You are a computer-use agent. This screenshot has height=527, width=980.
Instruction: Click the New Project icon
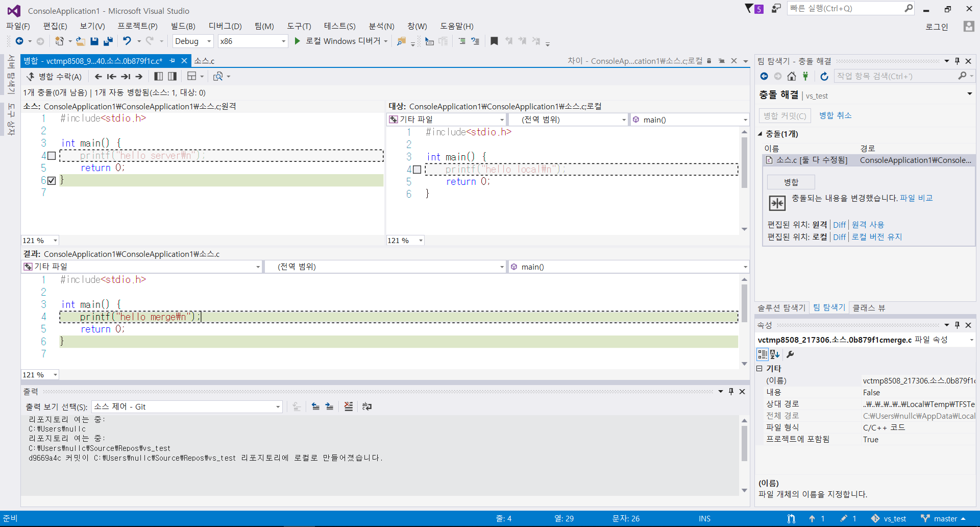(60, 41)
